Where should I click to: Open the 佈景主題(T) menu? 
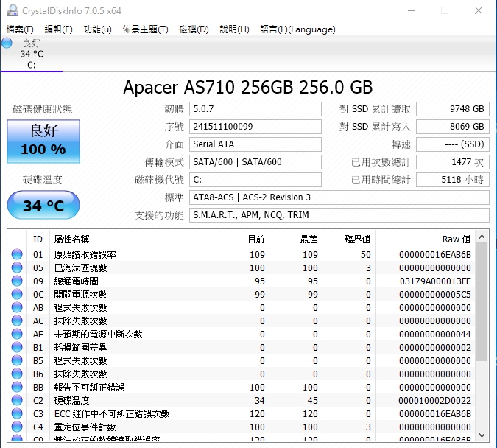(145, 29)
